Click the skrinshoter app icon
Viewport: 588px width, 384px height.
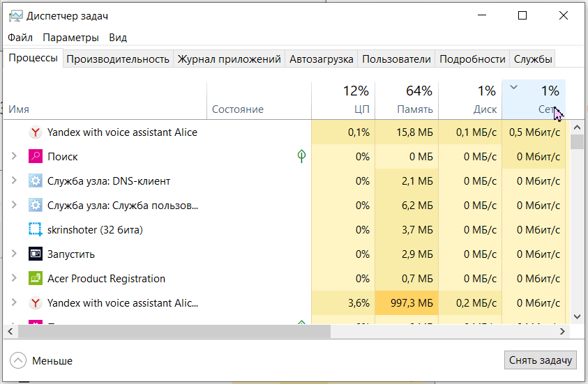(35, 230)
